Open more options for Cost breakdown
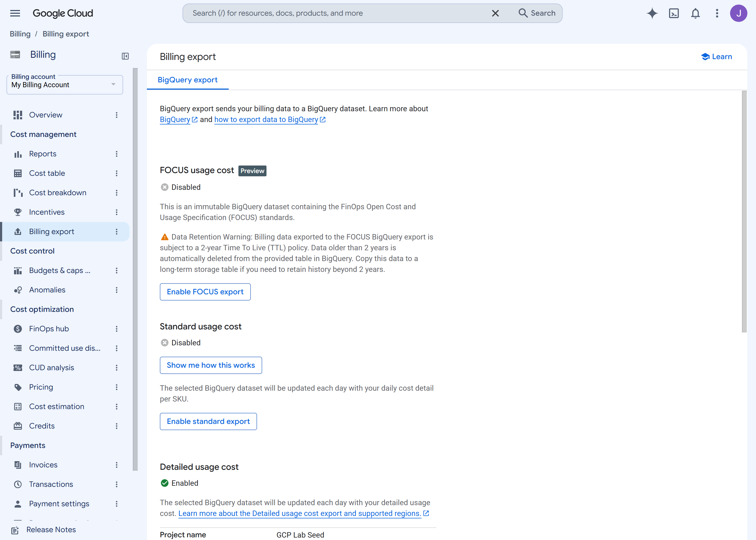This screenshot has height=540, width=756. point(116,193)
